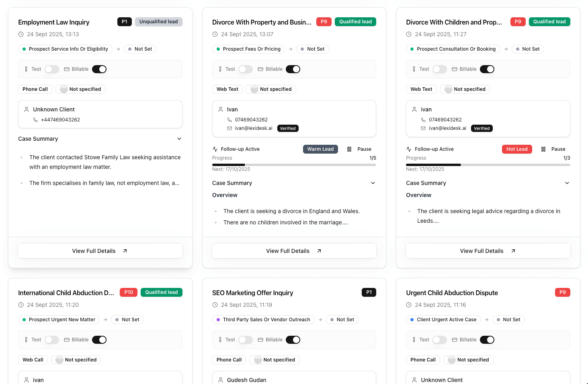
Task: Click the phone icon beside +447469043262
Action: click(35, 120)
